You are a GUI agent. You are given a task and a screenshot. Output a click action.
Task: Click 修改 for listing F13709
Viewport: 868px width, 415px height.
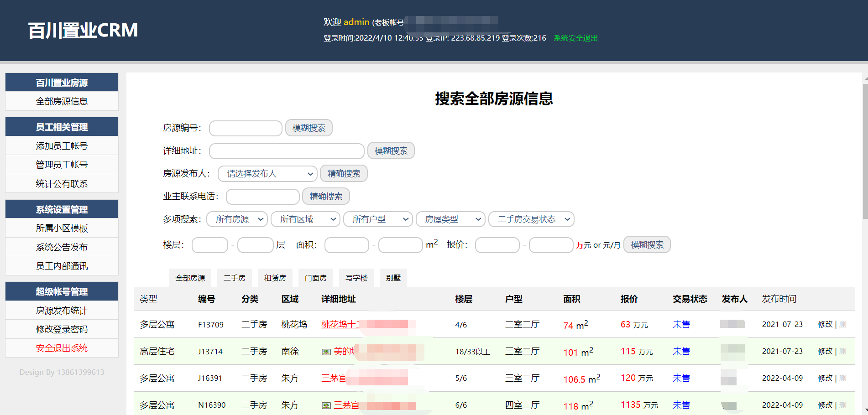(x=825, y=324)
